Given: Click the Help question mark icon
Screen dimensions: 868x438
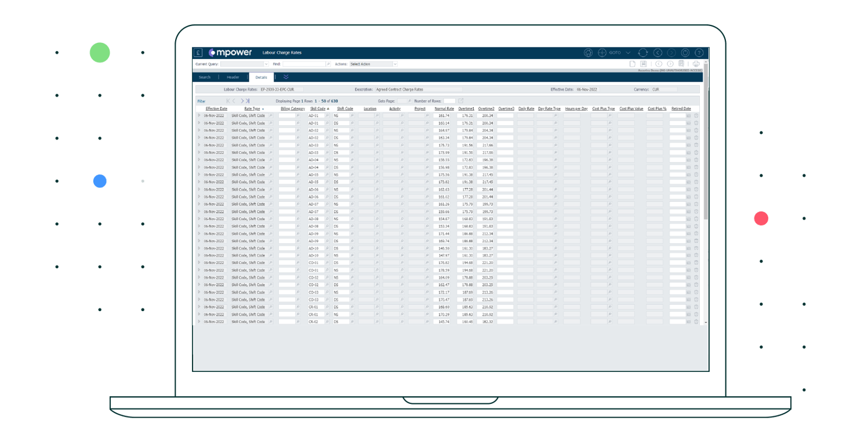Looking at the screenshot, I should coord(699,52).
